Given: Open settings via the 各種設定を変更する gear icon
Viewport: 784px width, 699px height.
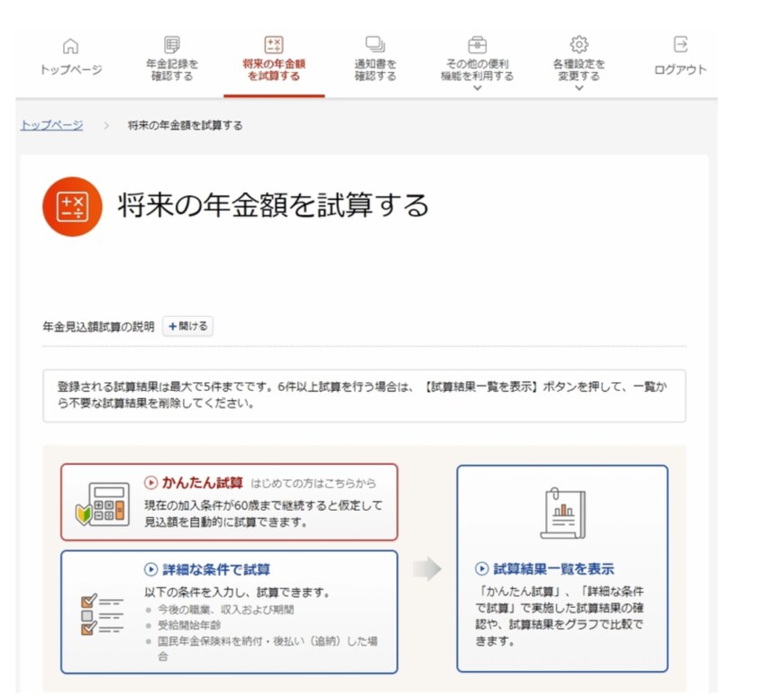Looking at the screenshot, I should pyautogui.click(x=580, y=45).
